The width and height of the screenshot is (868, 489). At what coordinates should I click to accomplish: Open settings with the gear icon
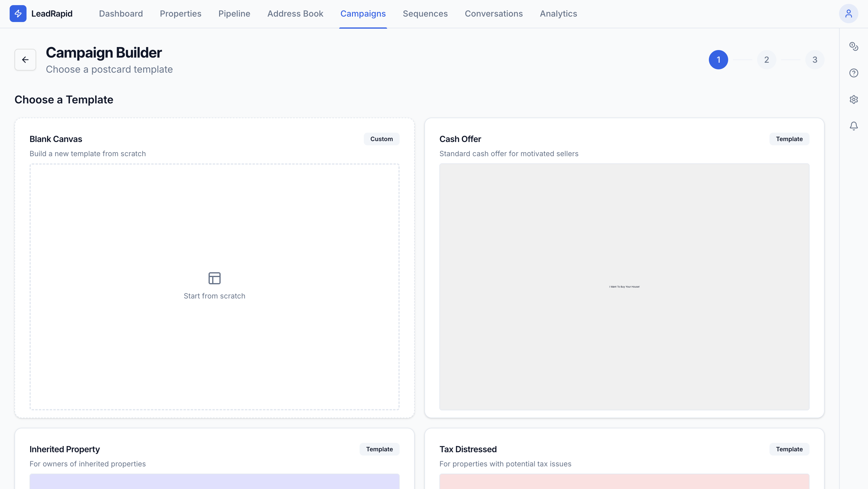pos(854,99)
